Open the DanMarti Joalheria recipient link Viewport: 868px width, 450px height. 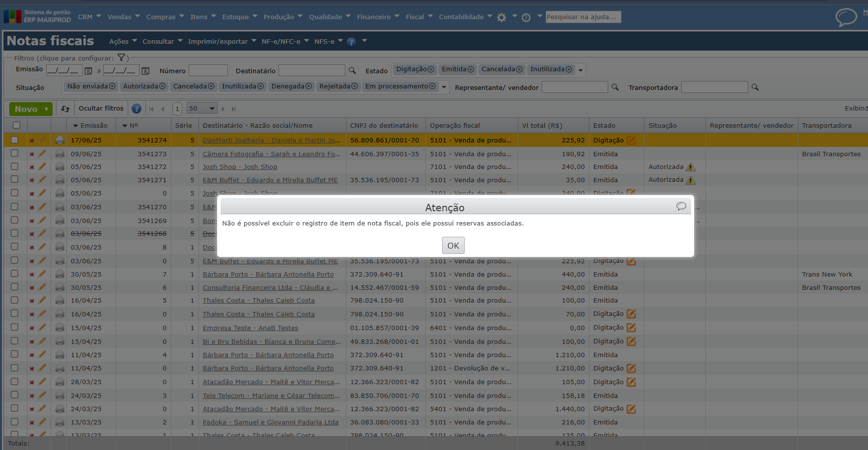[x=271, y=141]
